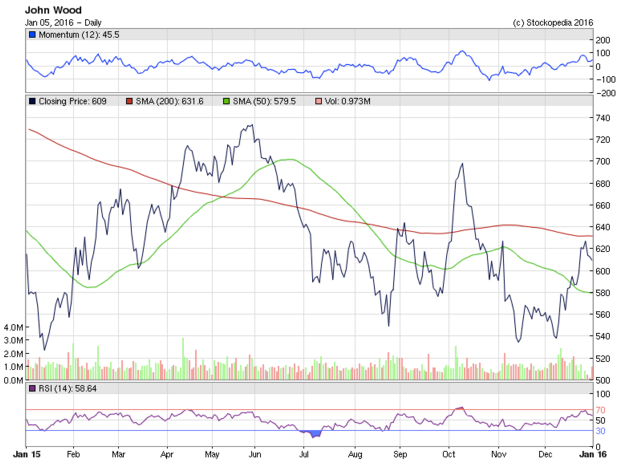Click the 2.0M volume axis label

point(13,354)
